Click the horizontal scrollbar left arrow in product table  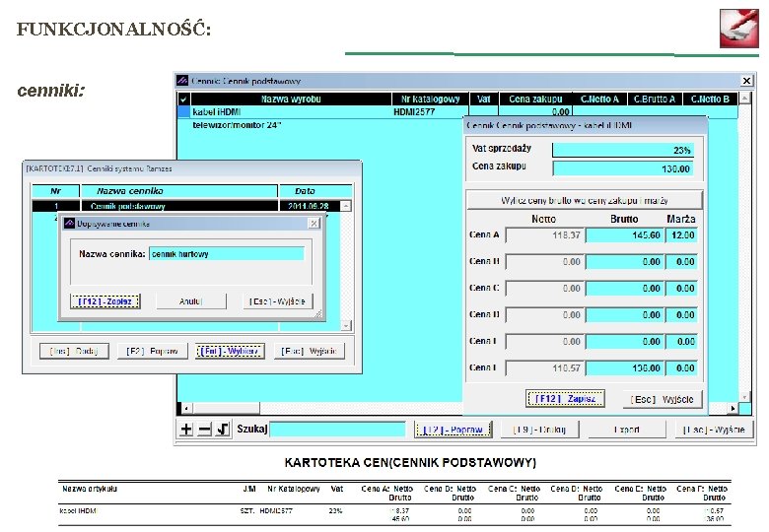point(186,408)
